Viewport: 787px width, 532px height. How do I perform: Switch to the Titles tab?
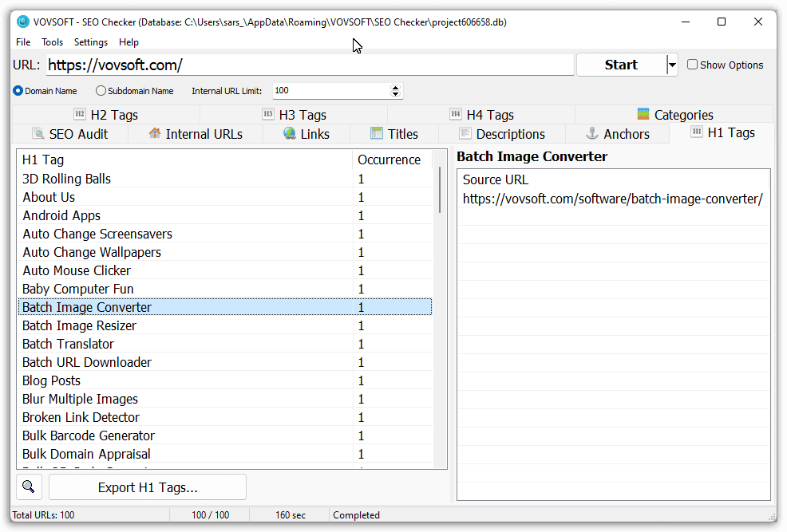click(x=394, y=134)
